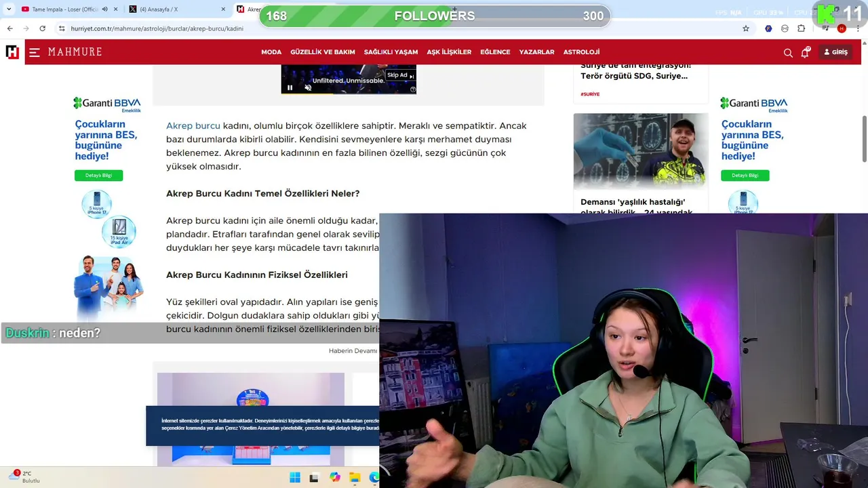The height and width of the screenshot is (488, 868).
Task: Open the notifications bell icon
Action: (x=805, y=52)
